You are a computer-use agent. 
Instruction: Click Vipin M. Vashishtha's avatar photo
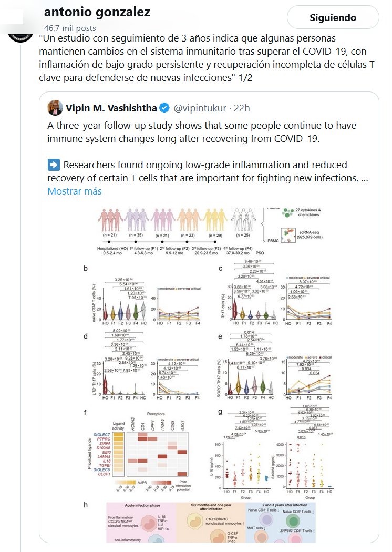pyautogui.click(x=55, y=108)
